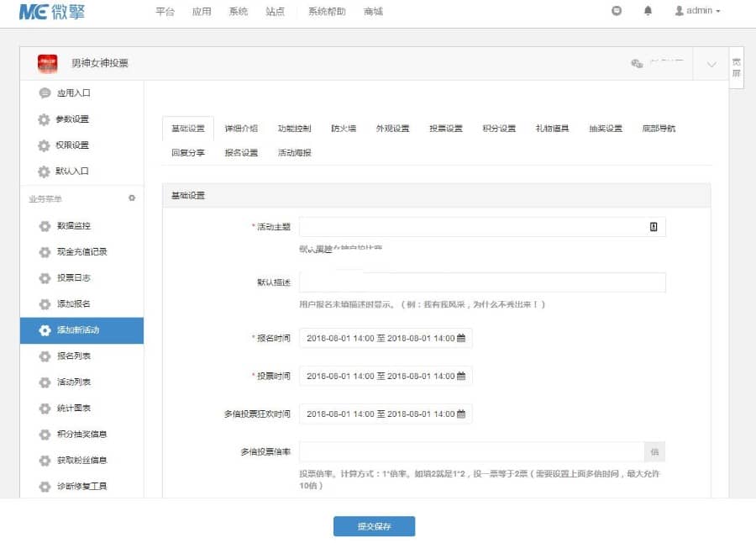The width and height of the screenshot is (756, 543).
Task: Click the gear icon next to 业务菜单
Action: coord(130,197)
